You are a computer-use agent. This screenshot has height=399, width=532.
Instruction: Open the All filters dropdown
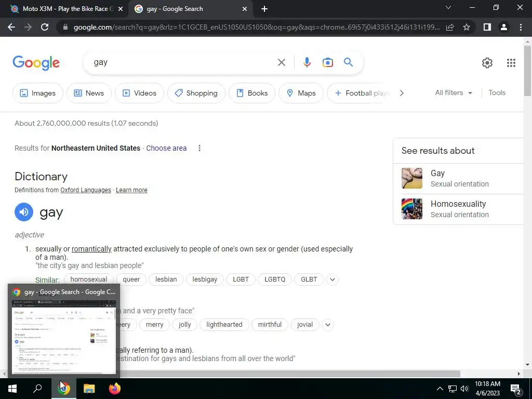click(x=454, y=92)
